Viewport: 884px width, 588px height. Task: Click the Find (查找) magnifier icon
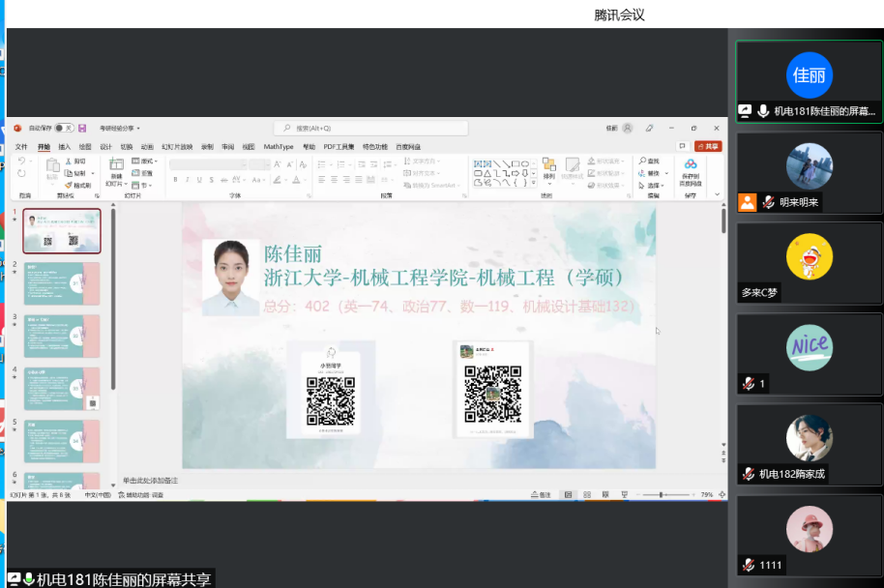642,161
